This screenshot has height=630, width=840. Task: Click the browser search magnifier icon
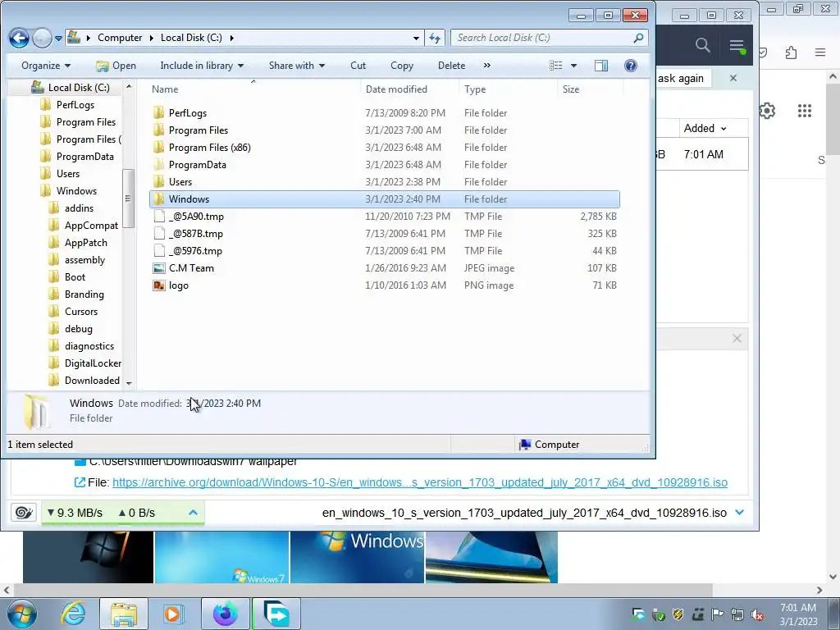tap(702, 46)
